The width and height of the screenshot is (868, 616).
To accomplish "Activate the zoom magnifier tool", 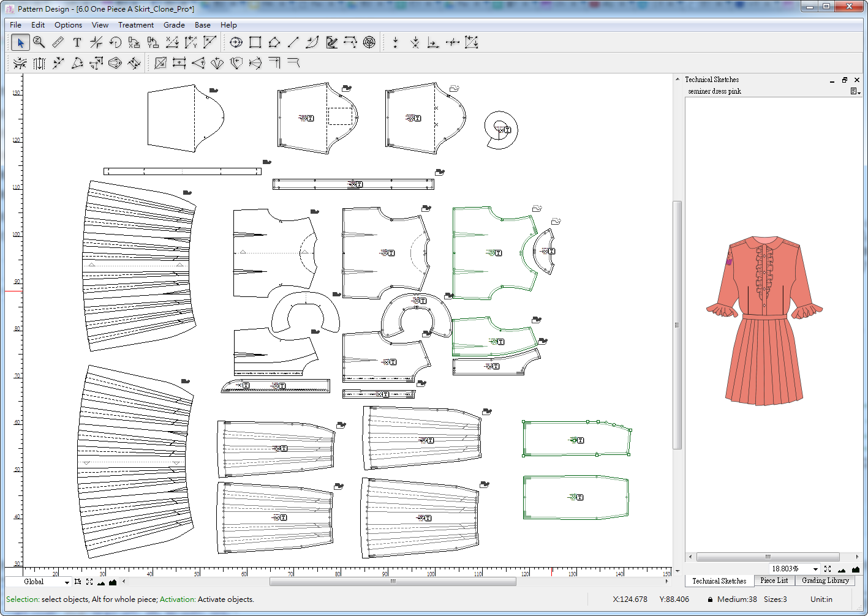I will (x=39, y=42).
